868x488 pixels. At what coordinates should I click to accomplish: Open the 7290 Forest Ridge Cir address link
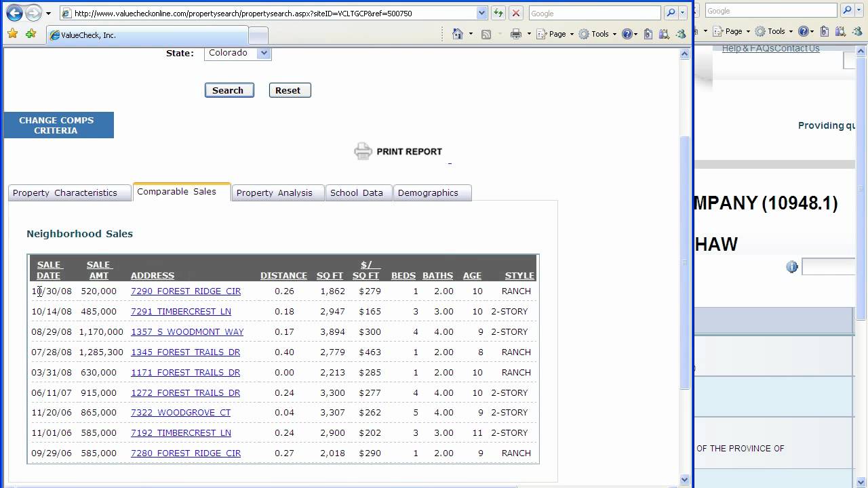pyautogui.click(x=185, y=291)
